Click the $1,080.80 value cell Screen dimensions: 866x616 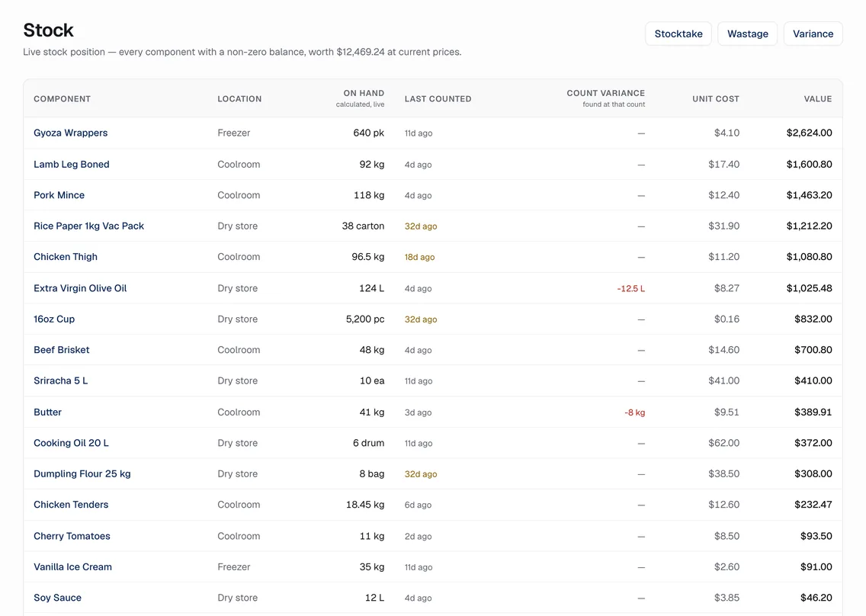click(x=809, y=257)
